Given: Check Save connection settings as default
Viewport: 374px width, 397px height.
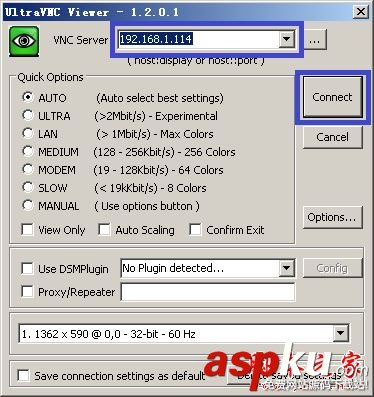Looking at the screenshot, I should point(23,375).
